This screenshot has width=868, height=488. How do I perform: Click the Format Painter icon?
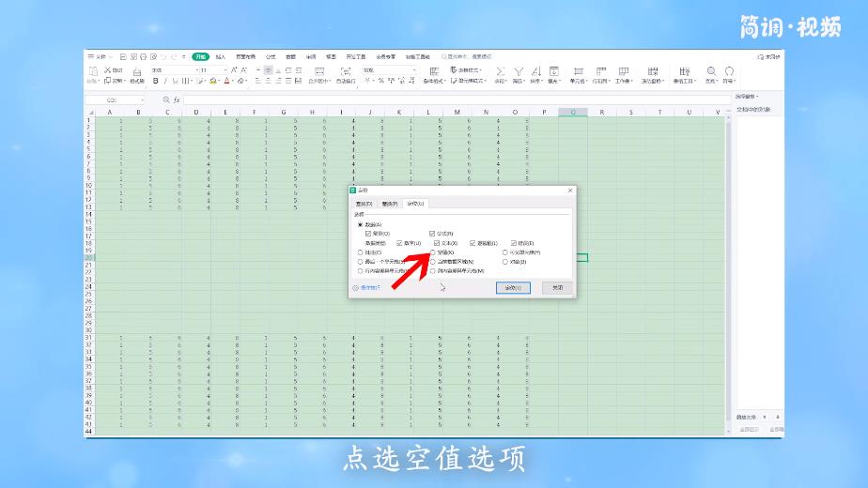pyautogui.click(x=136, y=72)
